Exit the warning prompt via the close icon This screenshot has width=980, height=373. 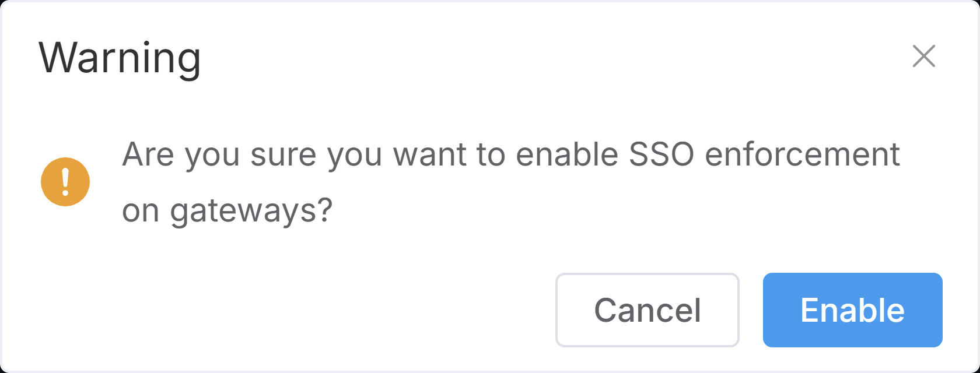click(923, 57)
